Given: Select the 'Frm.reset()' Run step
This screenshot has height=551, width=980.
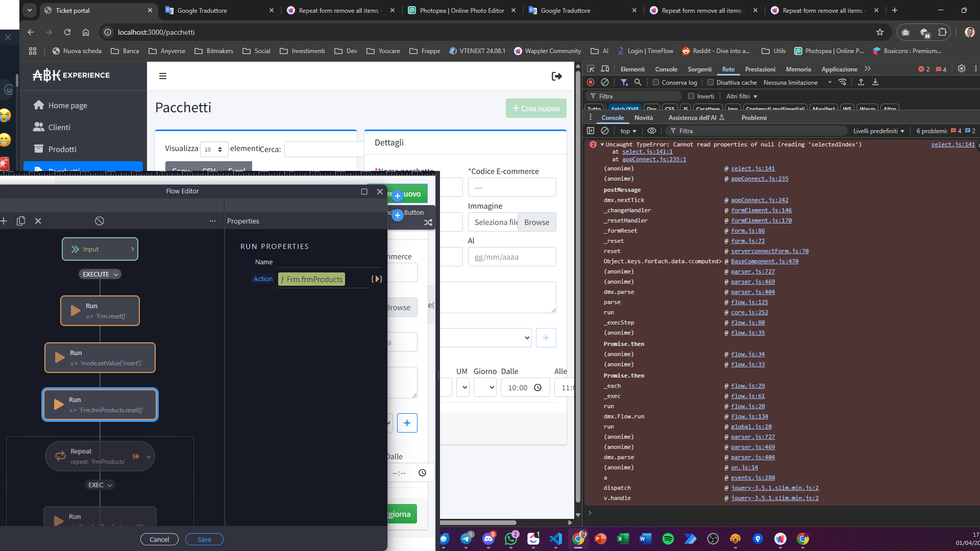Looking at the screenshot, I should tap(100, 311).
